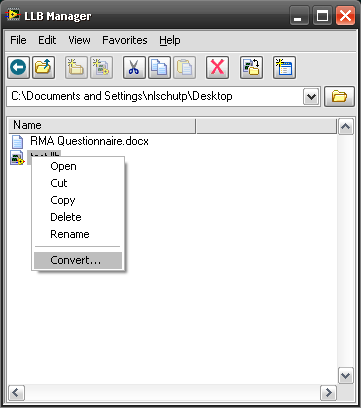The height and width of the screenshot is (408, 361).
Task: Click the path field showing Desktop
Action: point(155,97)
